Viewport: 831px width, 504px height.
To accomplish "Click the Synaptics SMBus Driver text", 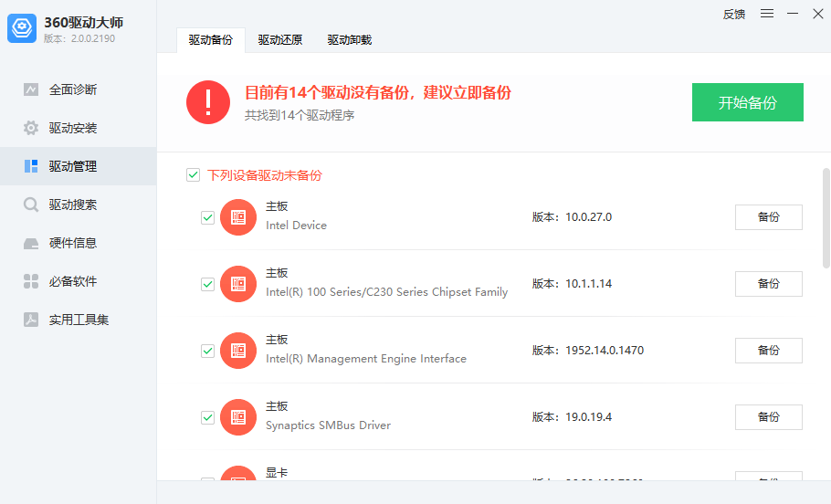I will (x=328, y=425).
